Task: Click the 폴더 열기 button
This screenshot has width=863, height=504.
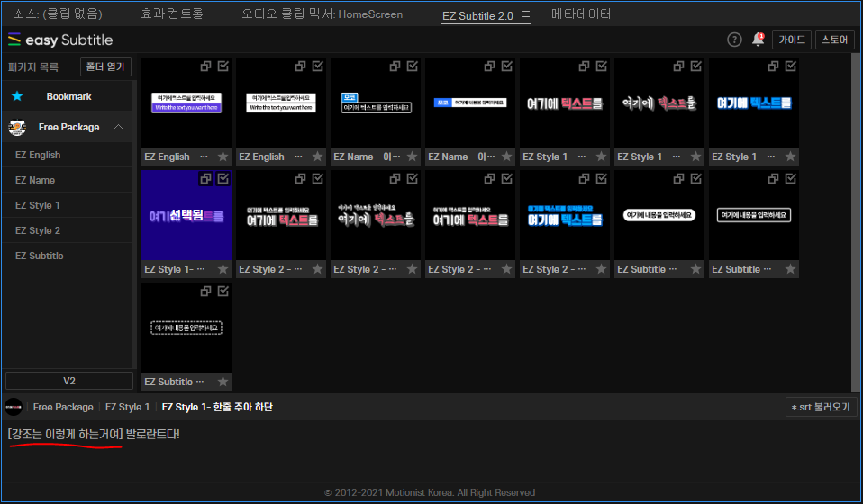Action: pos(105,67)
